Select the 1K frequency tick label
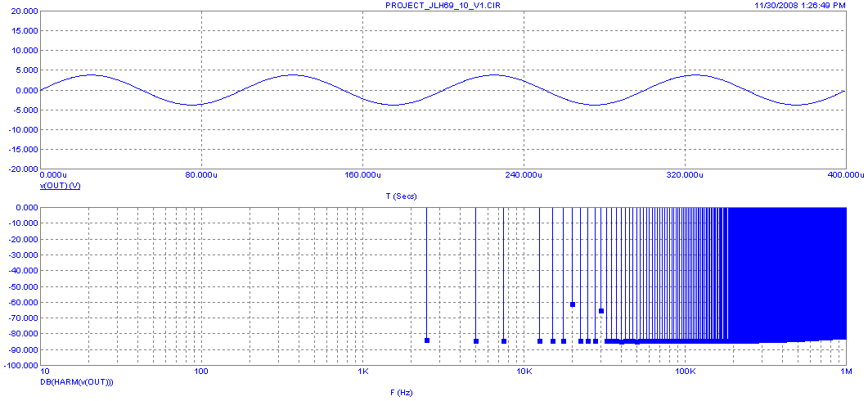 pyautogui.click(x=362, y=372)
